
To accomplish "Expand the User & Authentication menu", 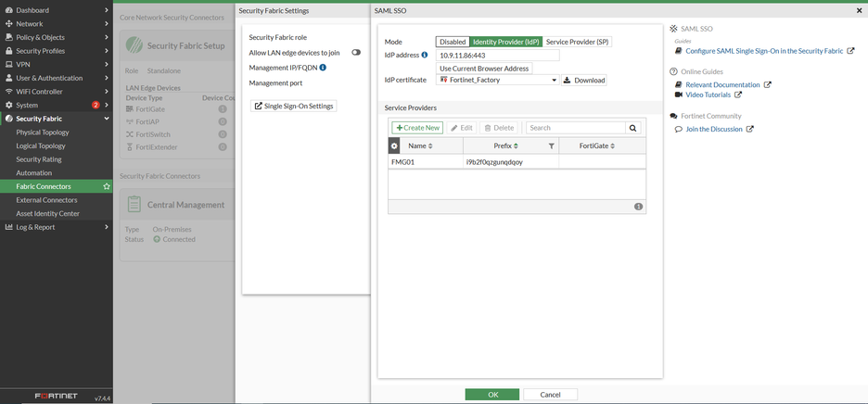I will click(107, 78).
